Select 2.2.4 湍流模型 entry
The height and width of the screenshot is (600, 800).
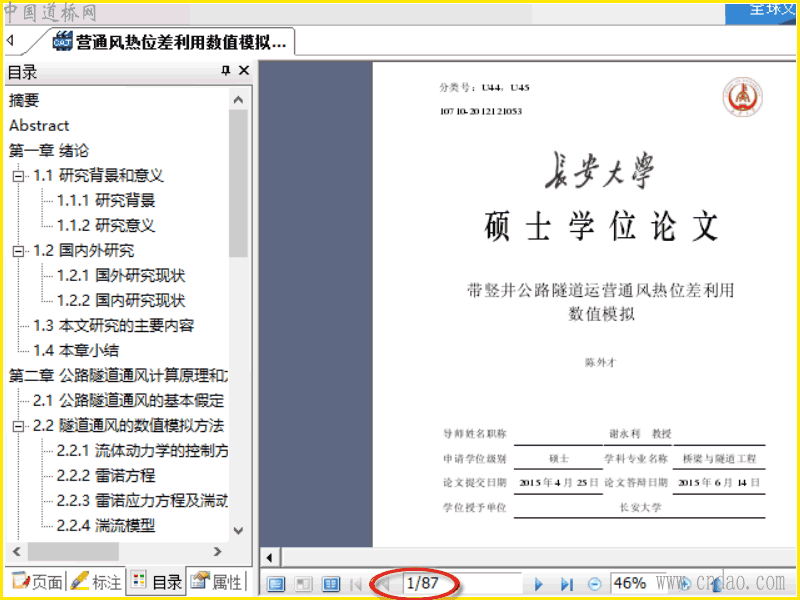(x=106, y=526)
